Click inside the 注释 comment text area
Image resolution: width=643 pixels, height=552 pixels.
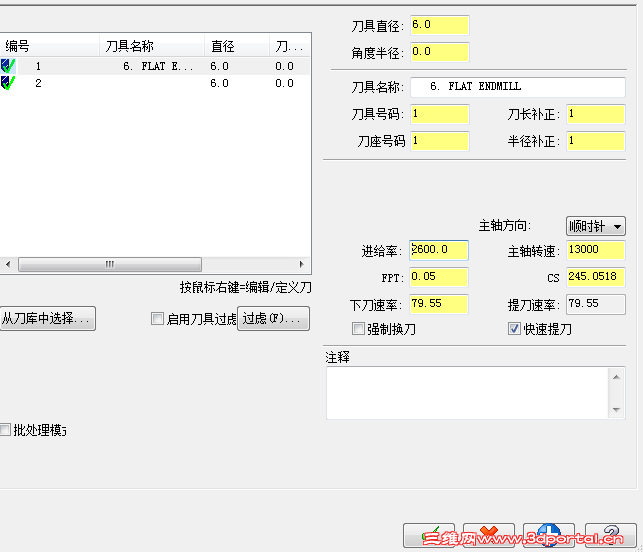pos(467,393)
